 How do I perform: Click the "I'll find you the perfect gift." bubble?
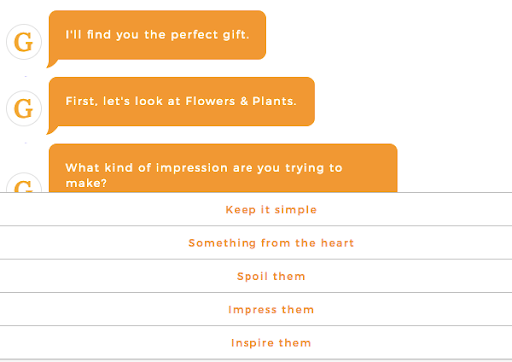tap(157, 35)
